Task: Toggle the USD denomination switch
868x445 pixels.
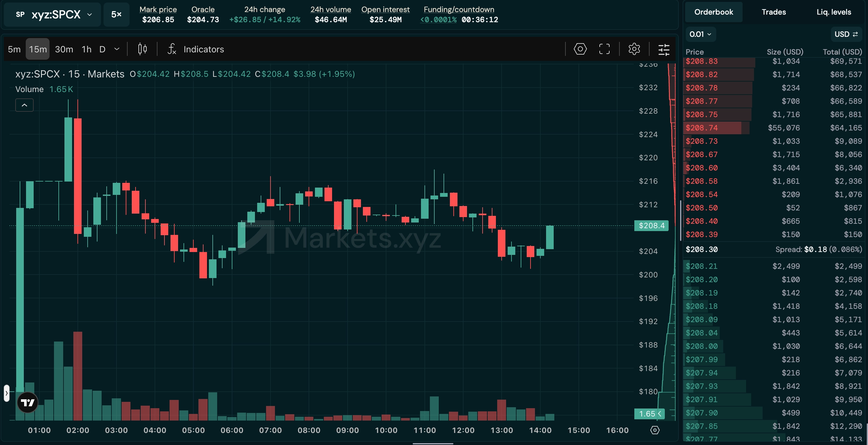Action: (846, 34)
